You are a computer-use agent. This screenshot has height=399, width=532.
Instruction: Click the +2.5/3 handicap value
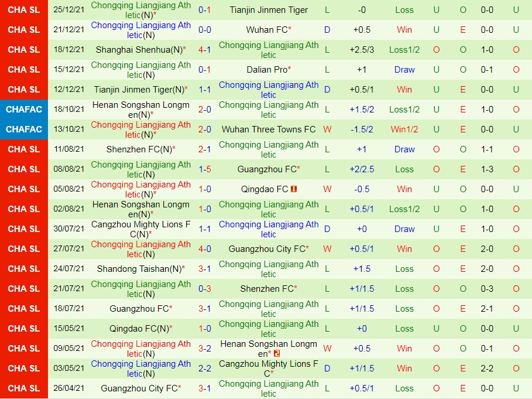363,49
